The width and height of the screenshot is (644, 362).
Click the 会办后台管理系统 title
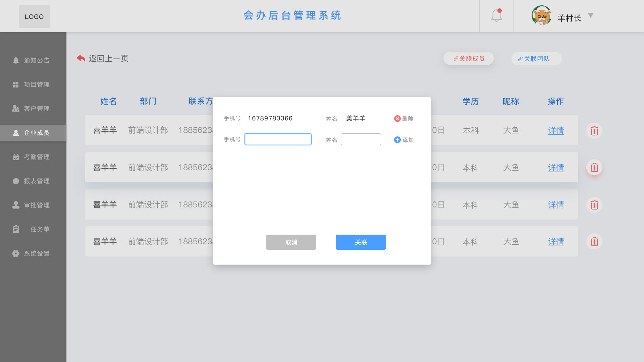292,15
